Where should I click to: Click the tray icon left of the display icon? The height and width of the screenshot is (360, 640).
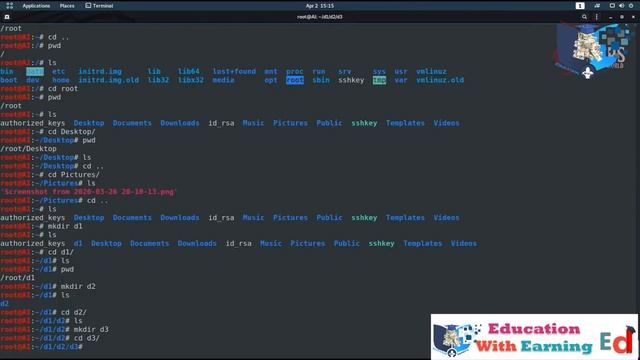click(x=597, y=6)
